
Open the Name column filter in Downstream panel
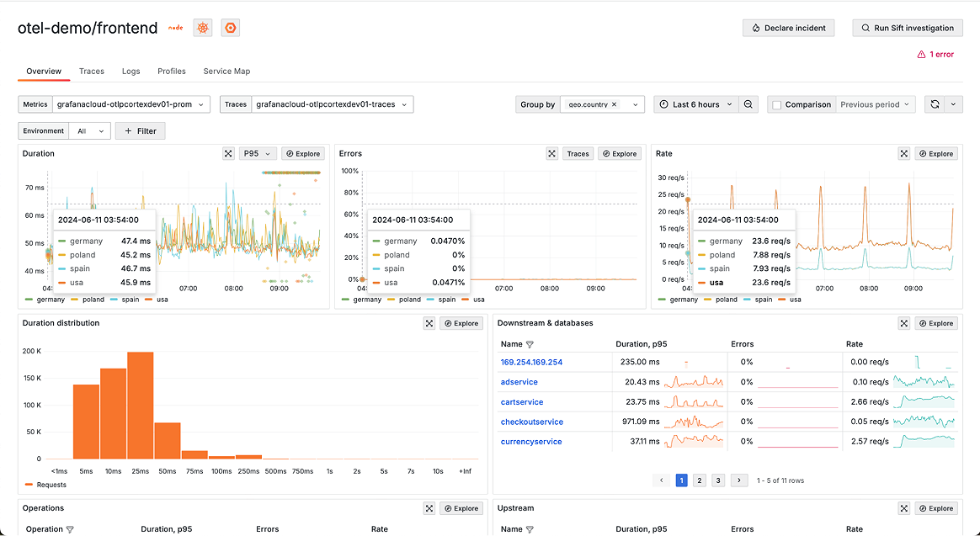point(531,343)
